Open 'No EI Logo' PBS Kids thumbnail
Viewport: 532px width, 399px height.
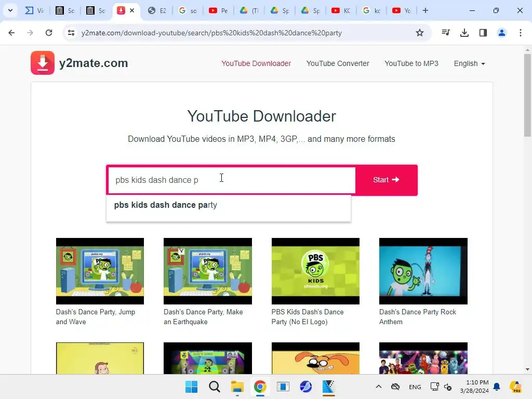coord(315,271)
